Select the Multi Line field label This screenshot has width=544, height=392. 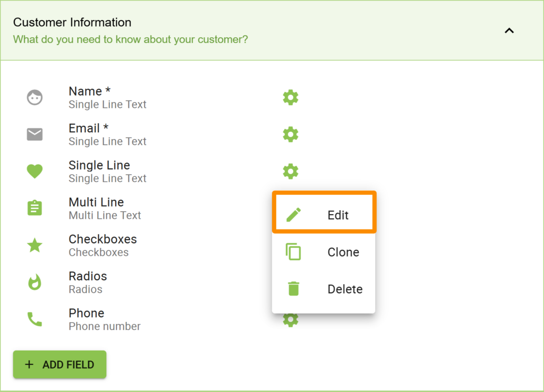(96, 202)
